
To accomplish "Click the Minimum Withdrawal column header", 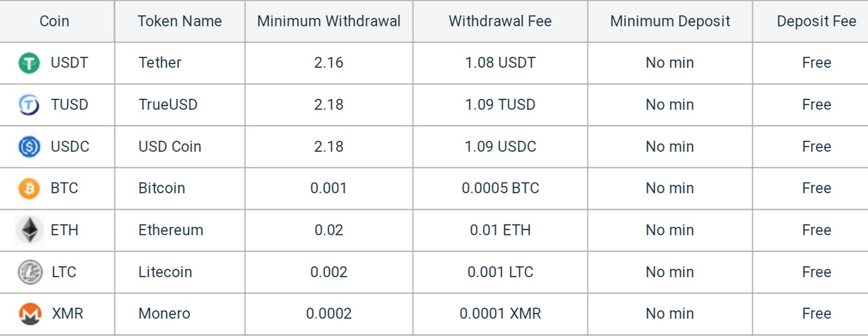I will [329, 21].
